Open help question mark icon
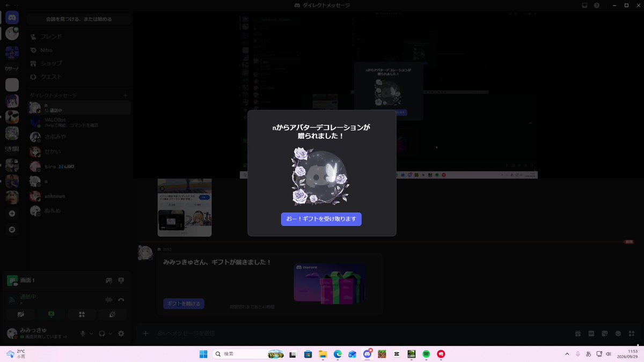644x362 pixels. [x=597, y=5]
